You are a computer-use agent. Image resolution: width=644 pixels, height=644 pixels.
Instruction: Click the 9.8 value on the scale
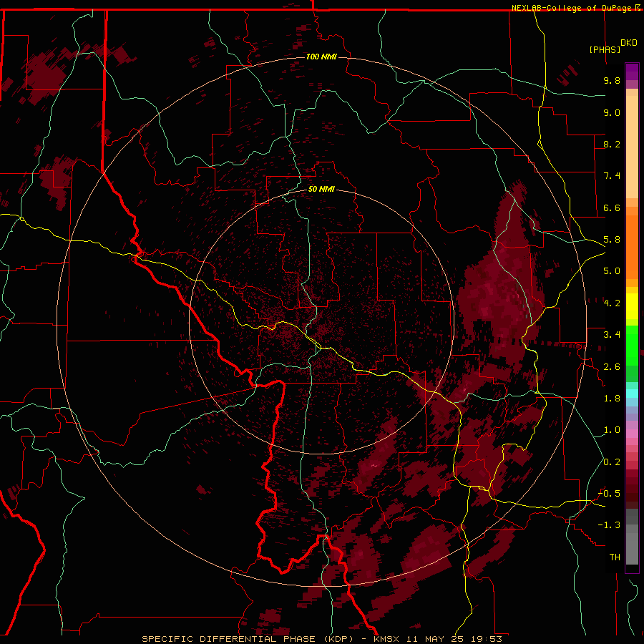click(612, 80)
